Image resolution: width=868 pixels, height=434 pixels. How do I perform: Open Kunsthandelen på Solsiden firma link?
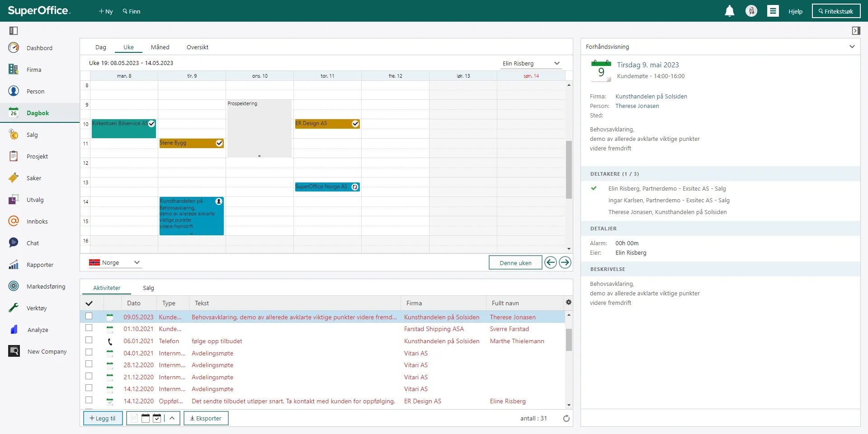coord(651,96)
